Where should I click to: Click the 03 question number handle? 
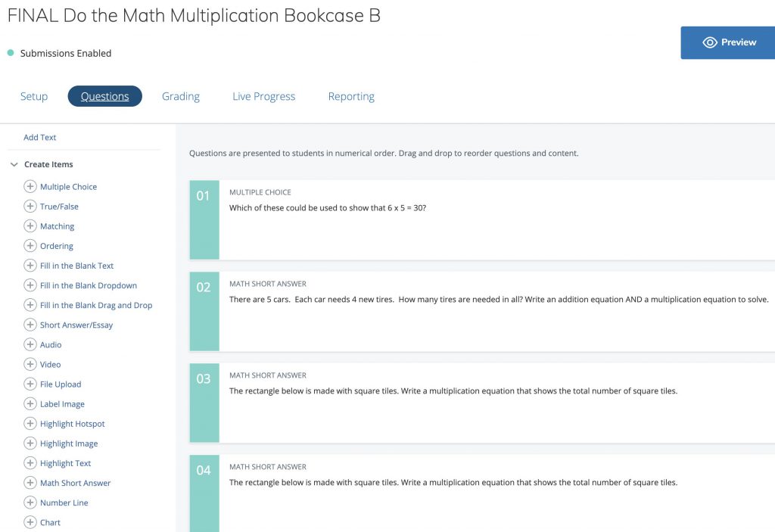[x=204, y=403]
